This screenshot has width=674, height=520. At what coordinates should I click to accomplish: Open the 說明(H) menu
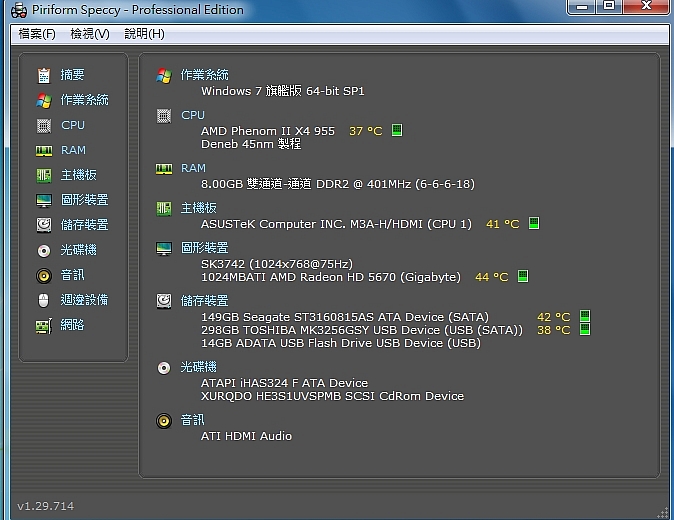pyautogui.click(x=144, y=34)
